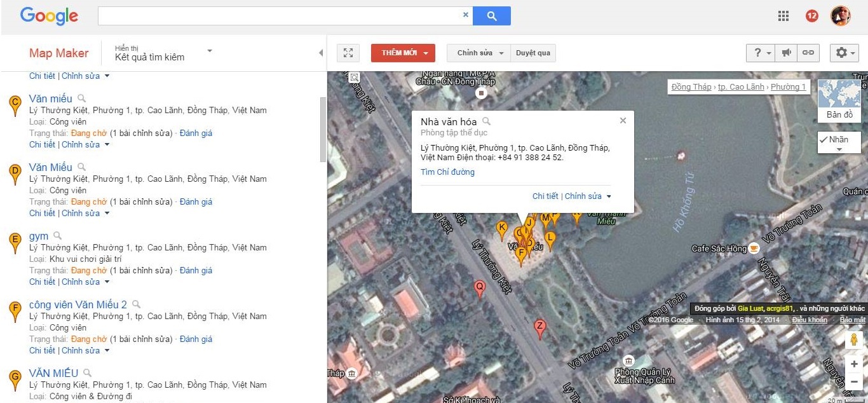This screenshot has height=403, width=868.
Task: Open the announcements megaphone icon
Action: [x=786, y=53]
